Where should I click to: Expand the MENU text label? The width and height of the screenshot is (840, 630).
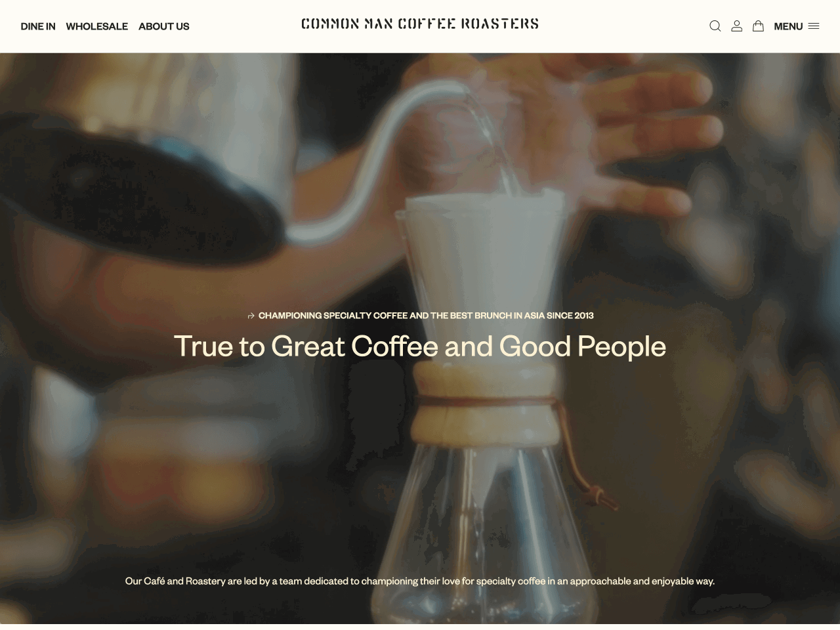click(788, 26)
